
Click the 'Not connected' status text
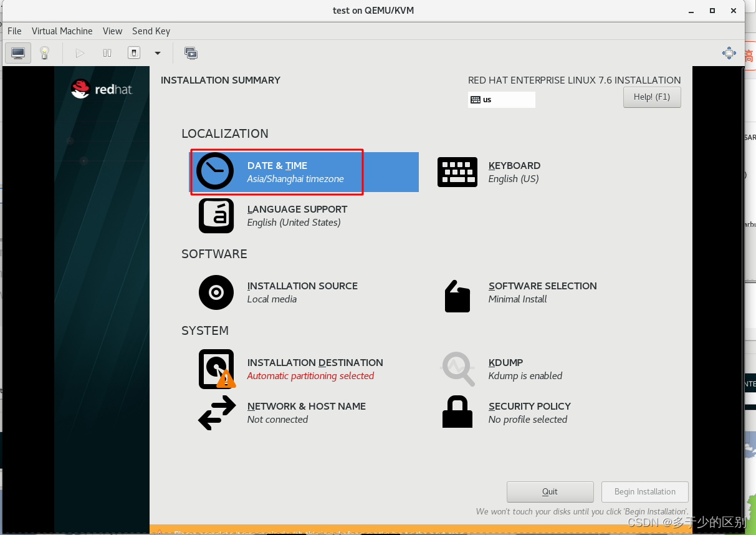tap(277, 420)
